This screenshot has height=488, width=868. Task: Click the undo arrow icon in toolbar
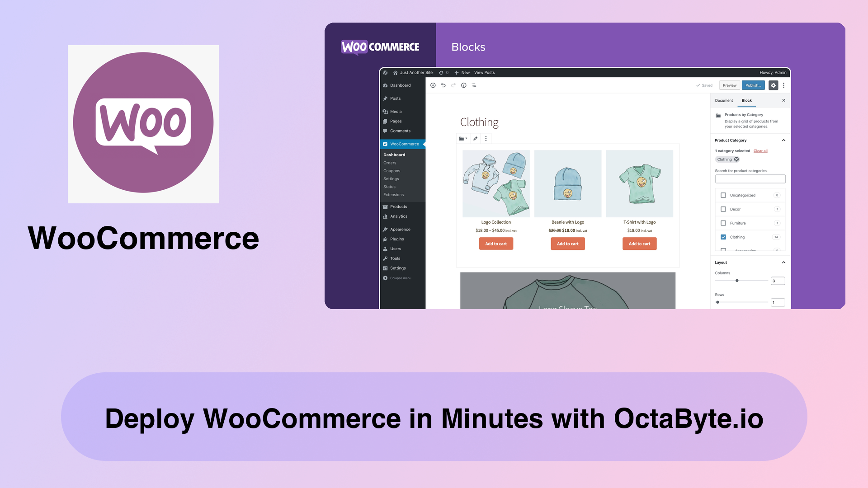click(x=443, y=85)
